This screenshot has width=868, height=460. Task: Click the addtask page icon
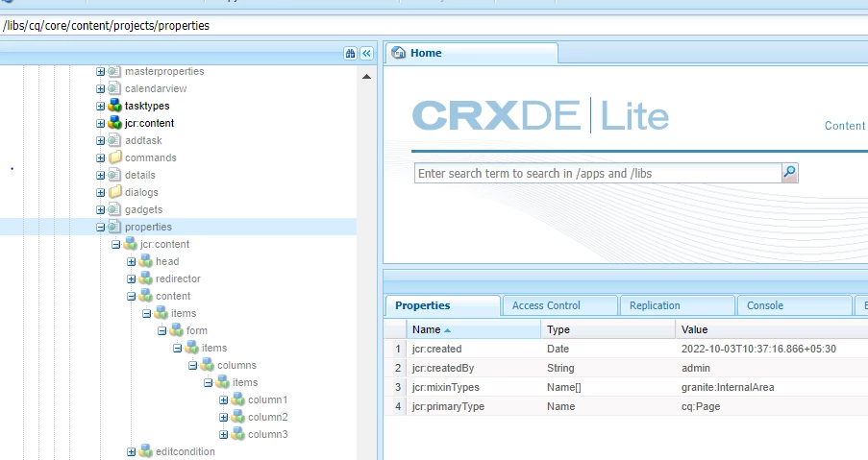[x=114, y=140]
